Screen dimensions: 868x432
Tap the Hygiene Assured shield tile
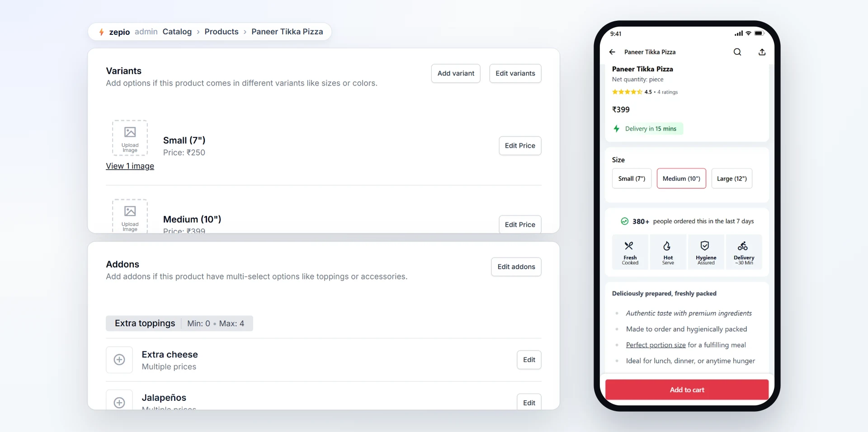706,252
